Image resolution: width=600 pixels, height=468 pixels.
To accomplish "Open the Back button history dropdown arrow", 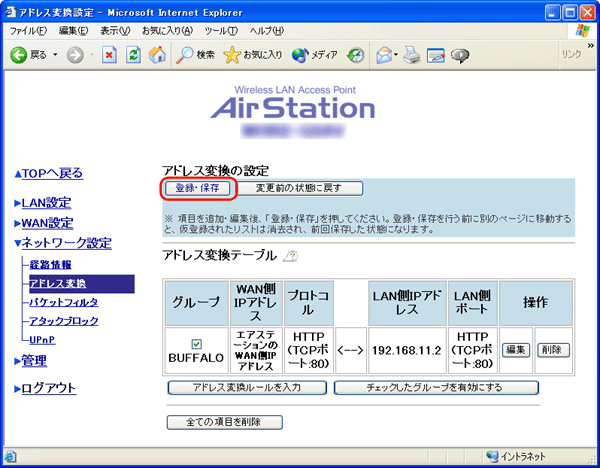I will 55,54.
